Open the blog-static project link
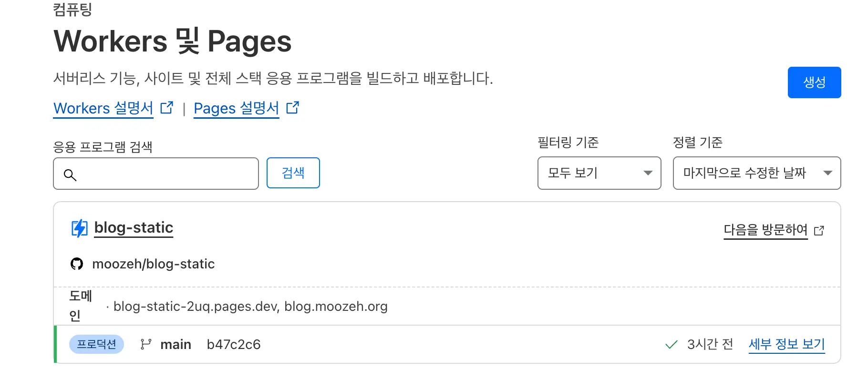868x390 pixels. click(134, 227)
